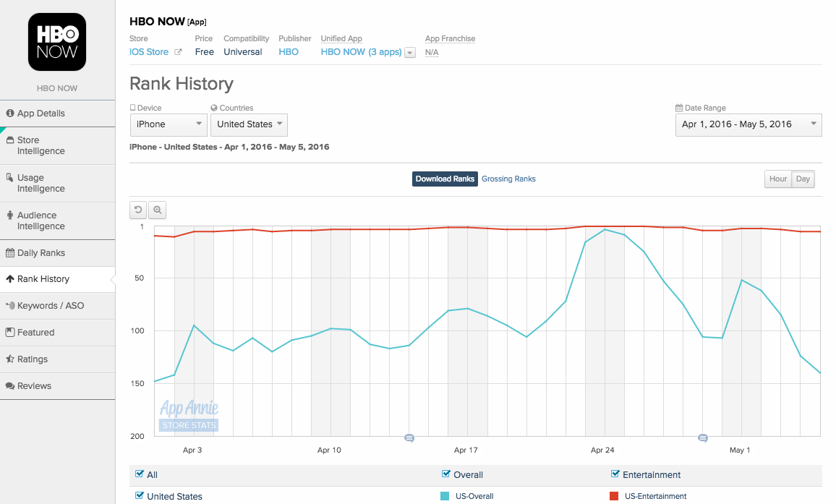Click the Ratings star icon
This screenshot has width=836, height=504.
click(9, 359)
